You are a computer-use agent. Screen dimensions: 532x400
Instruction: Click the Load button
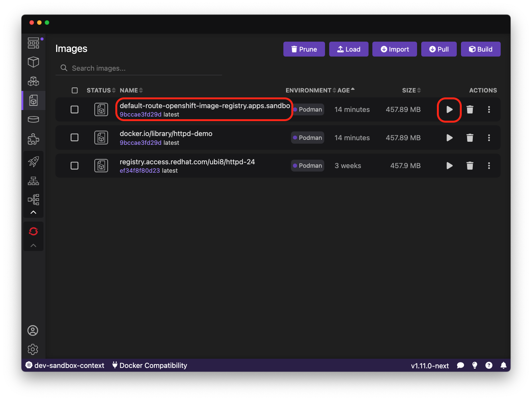[x=349, y=49]
